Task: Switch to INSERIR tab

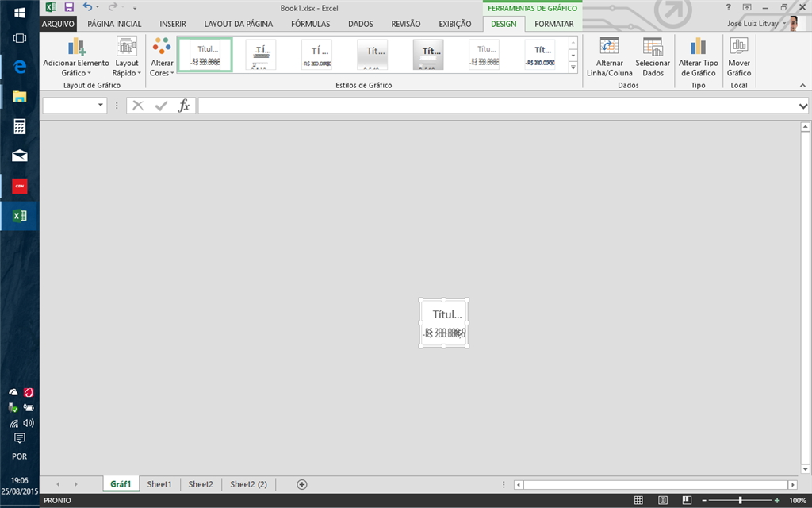Action: (x=173, y=24)
